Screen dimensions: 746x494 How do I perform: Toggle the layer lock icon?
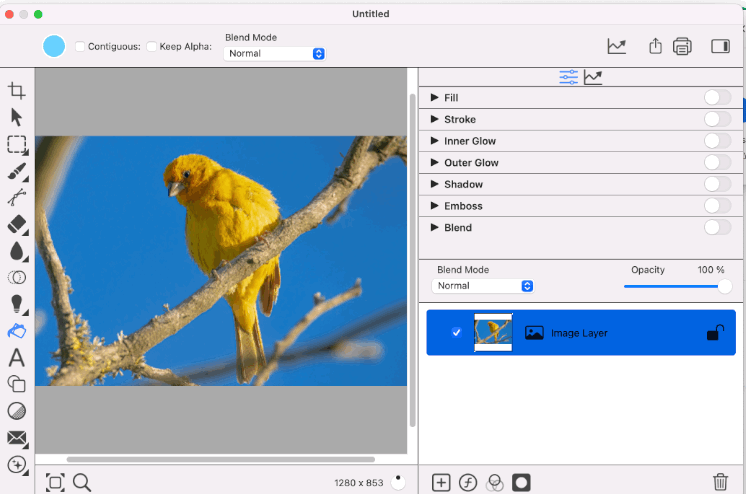click(715, 332)
